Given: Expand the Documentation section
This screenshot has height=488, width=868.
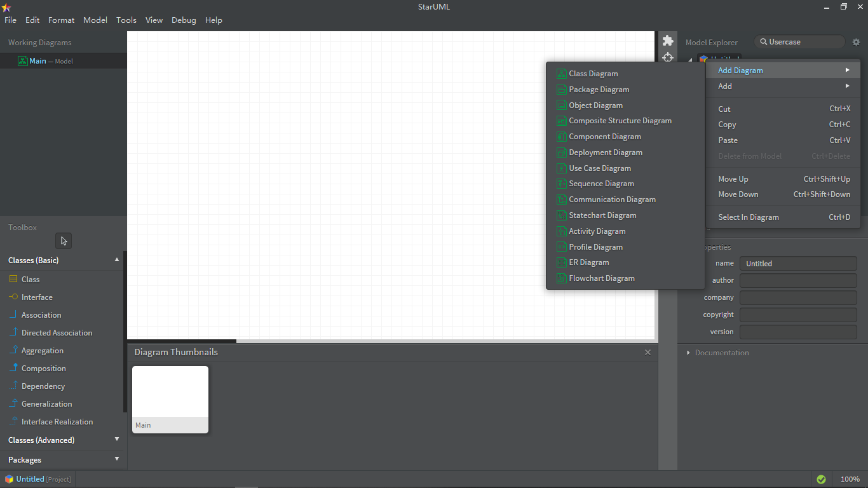Looking at the screenshot, I should pyautogui.click(x=688, y=353).
